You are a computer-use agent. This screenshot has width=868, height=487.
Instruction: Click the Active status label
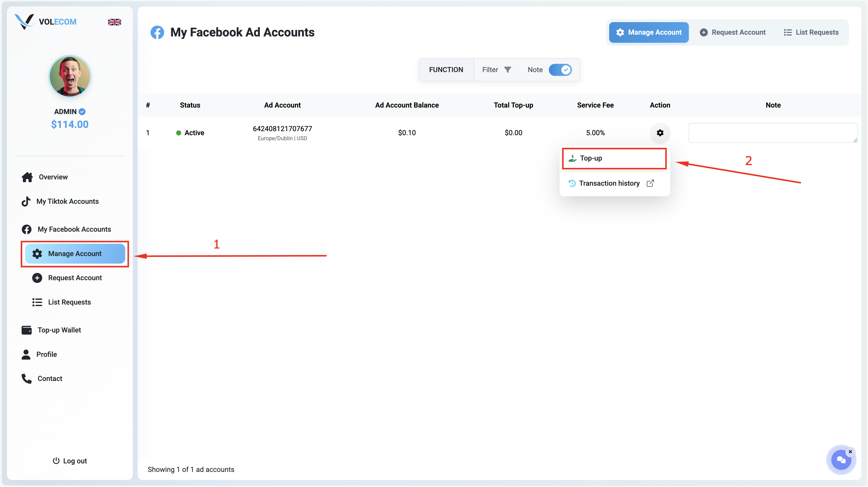pyautogui.click(x=195, y=133)
